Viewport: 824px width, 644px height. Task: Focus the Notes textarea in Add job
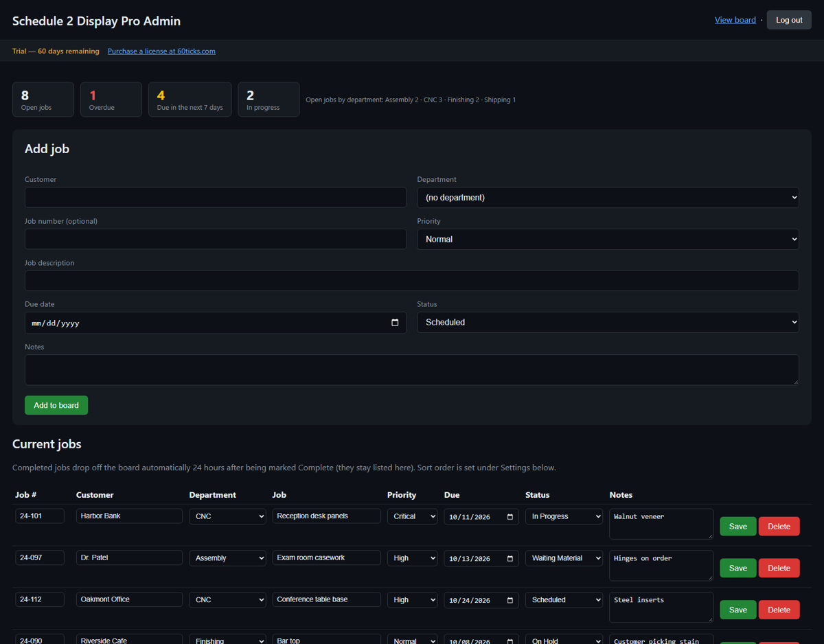[412, 370]
